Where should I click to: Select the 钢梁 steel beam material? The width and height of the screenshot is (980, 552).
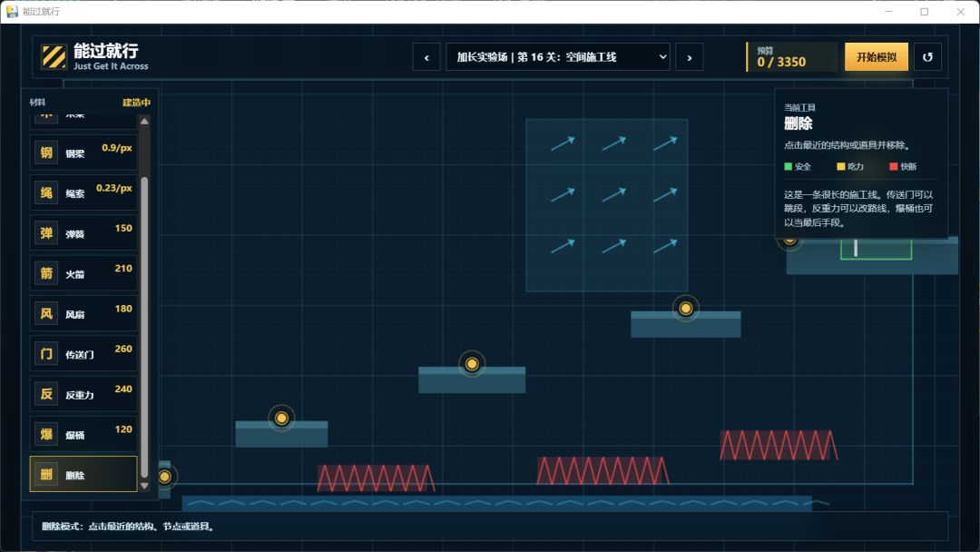83,152
